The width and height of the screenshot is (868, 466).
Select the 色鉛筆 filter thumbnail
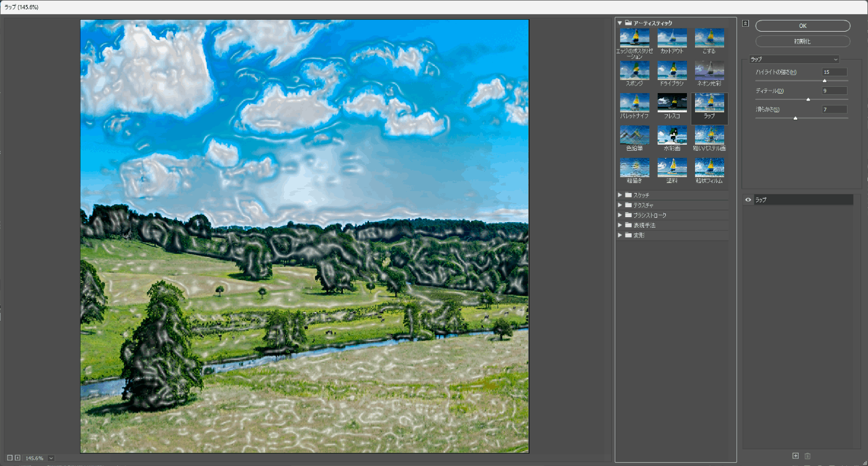634,135
